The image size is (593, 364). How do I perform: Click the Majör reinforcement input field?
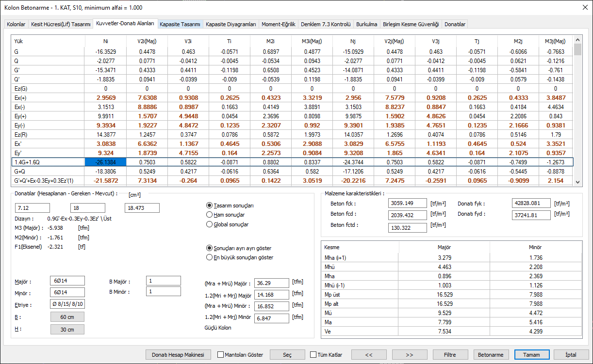[x=67, y=281]
